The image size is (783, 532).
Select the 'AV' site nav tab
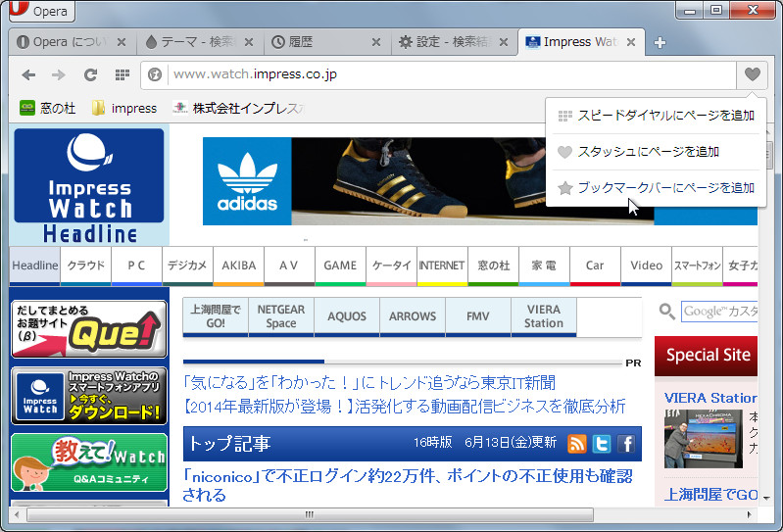pyautogui.click(x=289, y=266)
